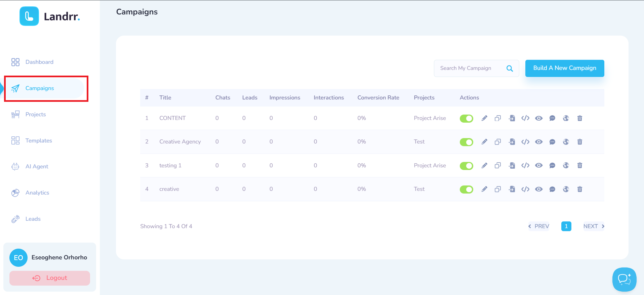The height and width of the screenshot is (295, 644).
Task: Edit the testing 1 campaign
Action: (484, 165)
